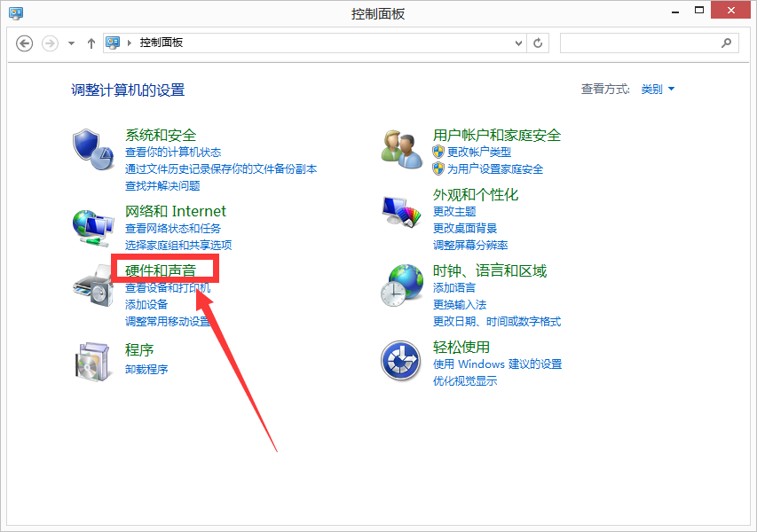Open the Appearance and Personalization monitor icon
The height and width of the screenshot is (532, 757).
[402, 211]
